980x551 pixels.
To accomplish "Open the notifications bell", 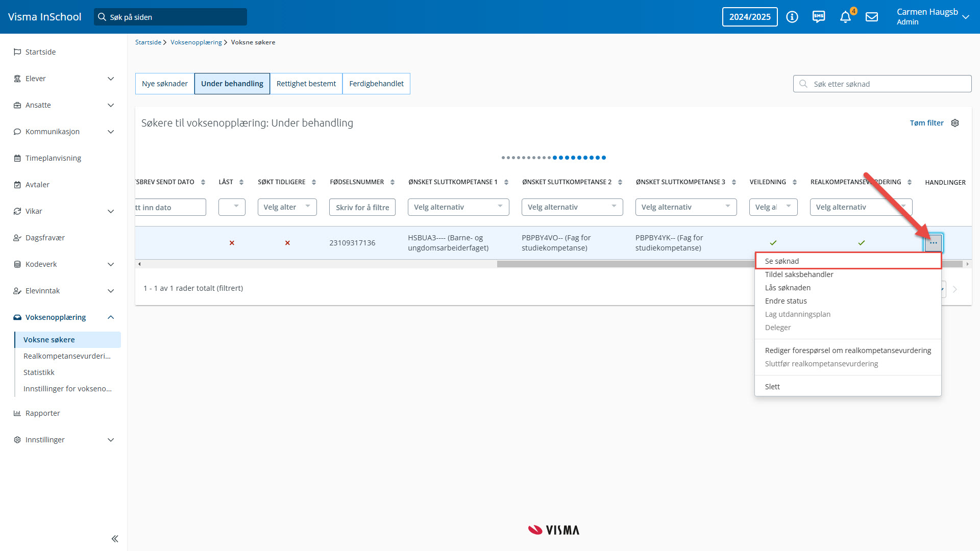I will click(845, 17).
